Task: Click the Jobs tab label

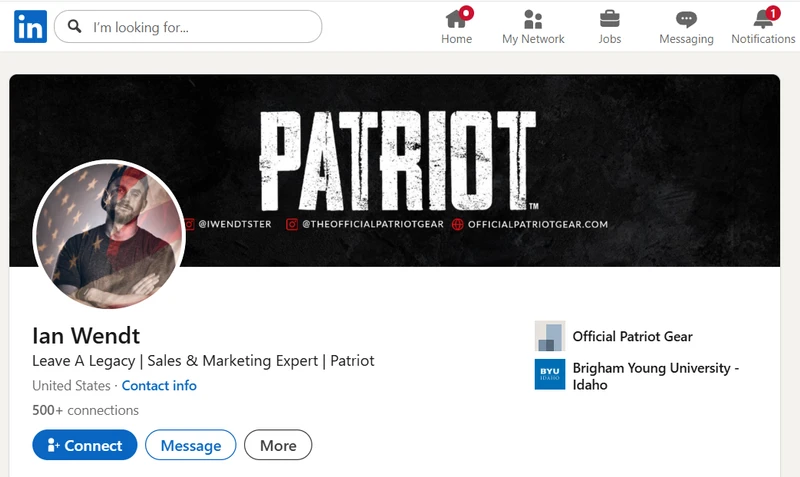Action: tap(610, 39)
